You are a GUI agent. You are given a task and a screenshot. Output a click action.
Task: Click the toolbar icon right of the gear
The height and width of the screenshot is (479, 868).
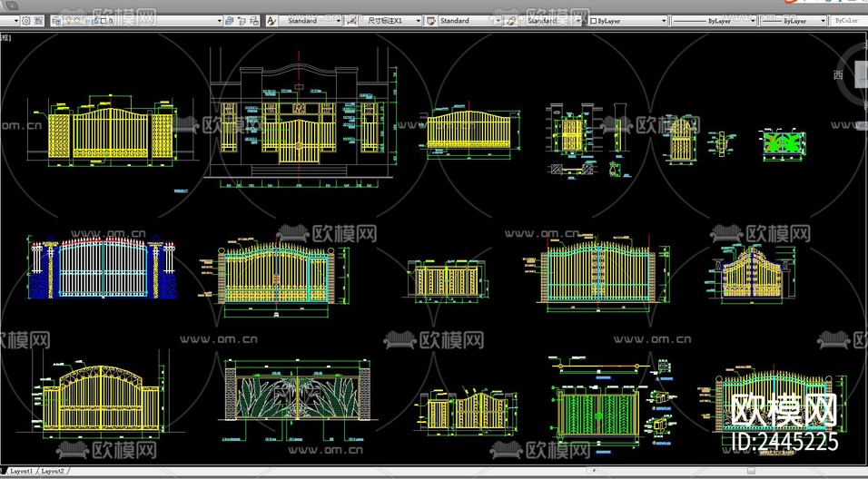coord(38,21)
